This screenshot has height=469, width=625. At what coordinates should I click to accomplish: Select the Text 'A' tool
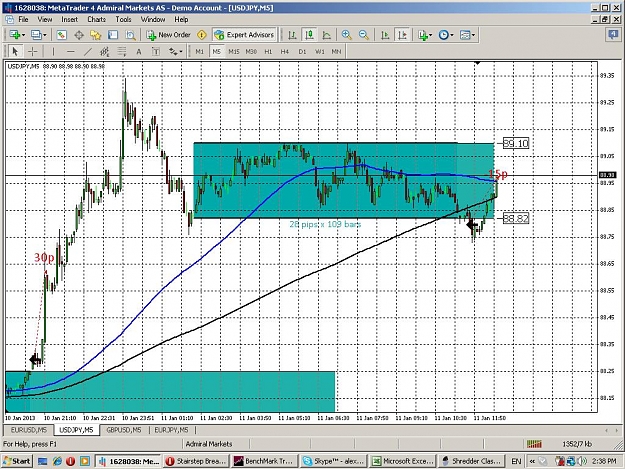[x=139, y=51]
